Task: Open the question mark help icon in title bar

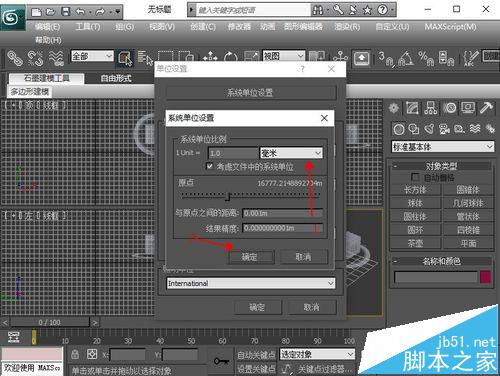Action: point(382,10)
